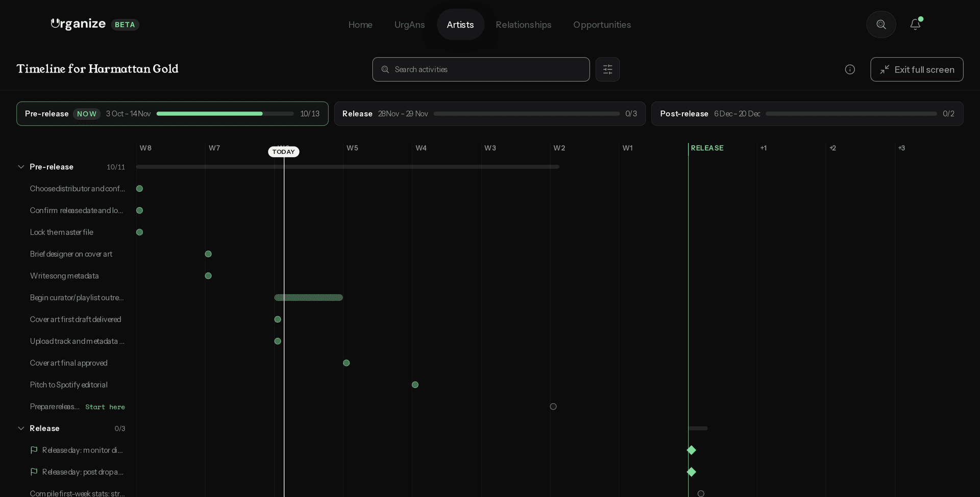980x497 pixels.
Task: Click the Prepare release unfilled milestone dot
Action: (553, 407)
